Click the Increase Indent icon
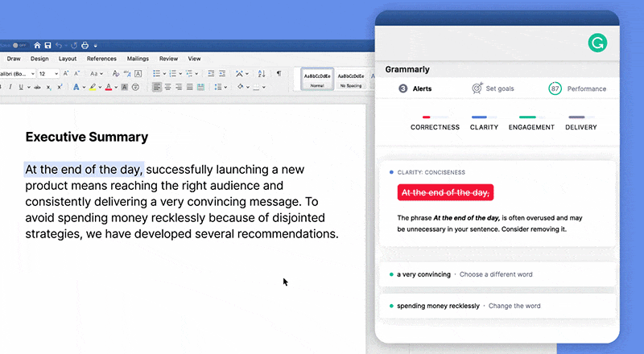 pyautogui.click(x=222, y=73)
